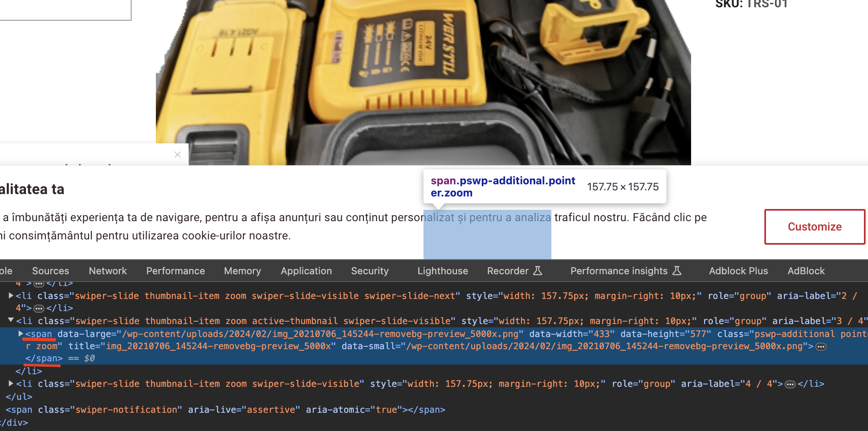Switch to the Network tab
The width and height of the screenshot is (868, 431).
point(108,271)
